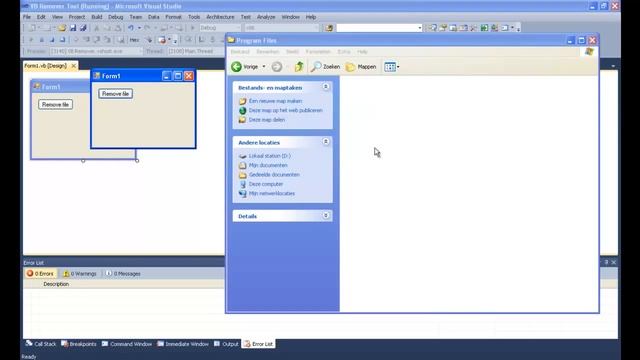Click the Open File folder icon

tap(62, 28)
